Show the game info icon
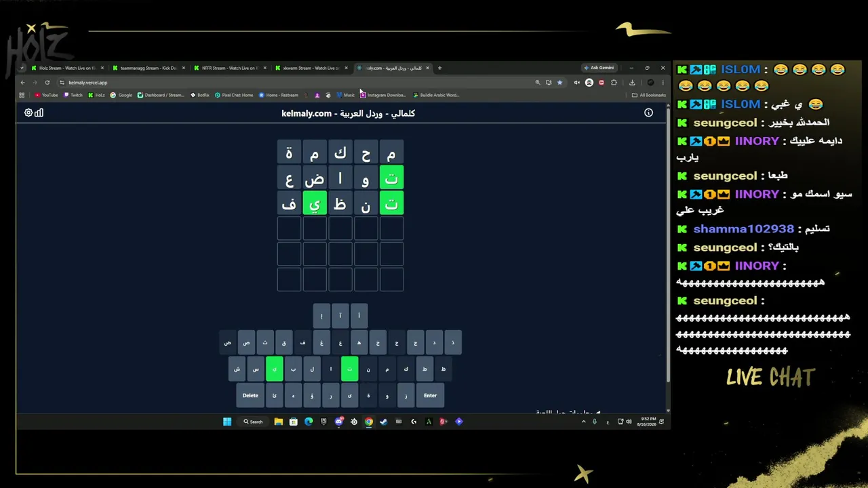The image size is (868, 488). pyautogui.click(x=648, y=113)
